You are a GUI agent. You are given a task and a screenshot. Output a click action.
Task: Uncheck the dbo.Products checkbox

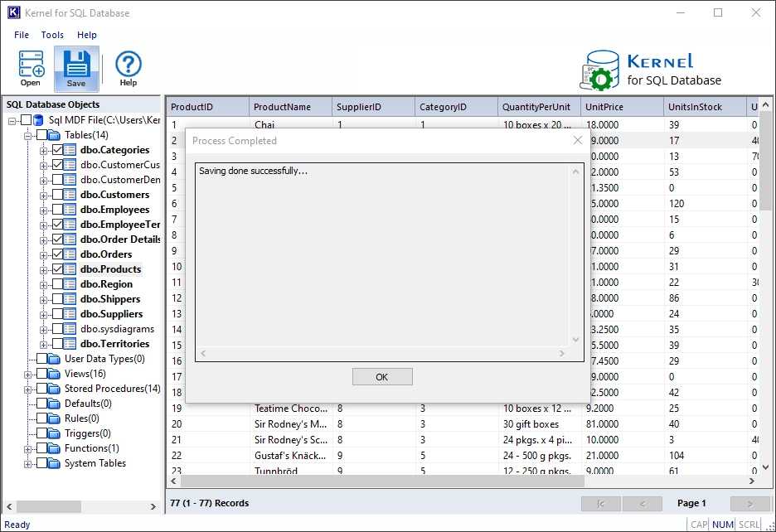click(57, 268)
